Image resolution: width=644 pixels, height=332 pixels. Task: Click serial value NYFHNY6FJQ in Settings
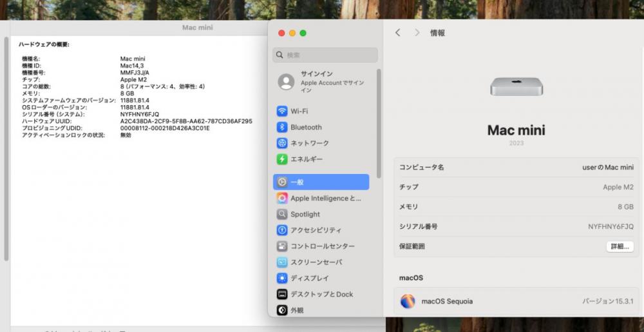(611, 226)
